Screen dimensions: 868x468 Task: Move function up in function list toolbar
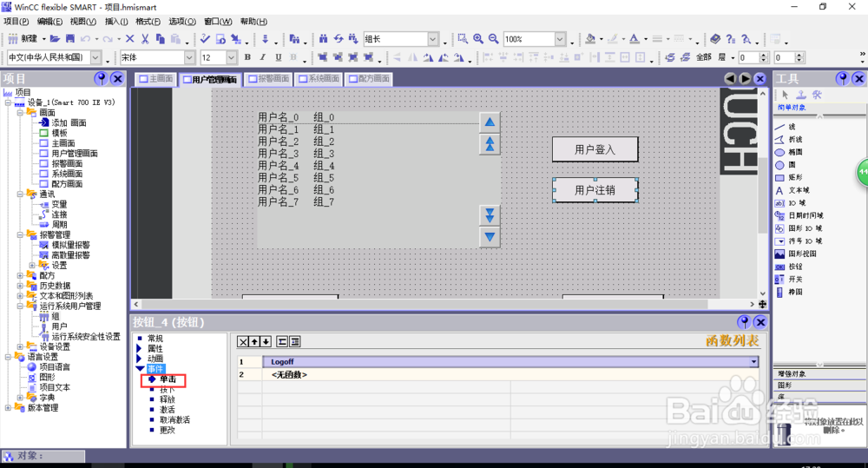tap(254, 342)
